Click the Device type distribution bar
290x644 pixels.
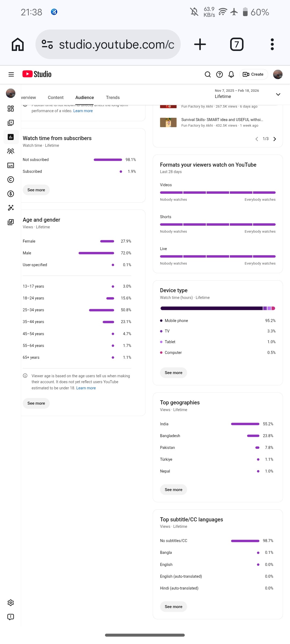[x=218, y=308]
